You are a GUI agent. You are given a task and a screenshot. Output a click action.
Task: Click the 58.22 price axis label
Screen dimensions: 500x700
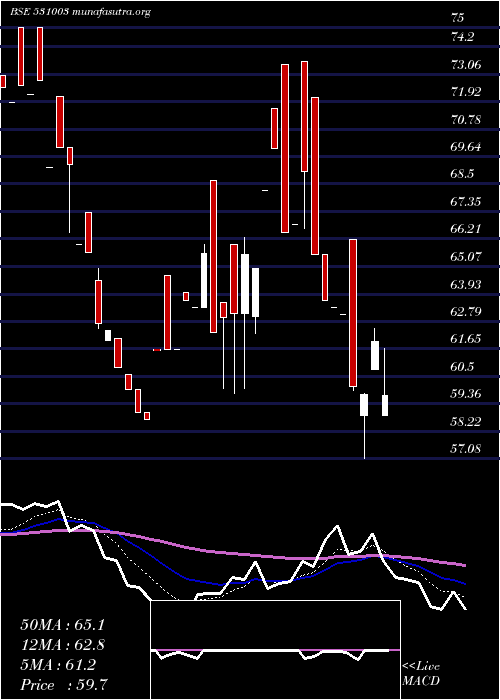(467, 422)
